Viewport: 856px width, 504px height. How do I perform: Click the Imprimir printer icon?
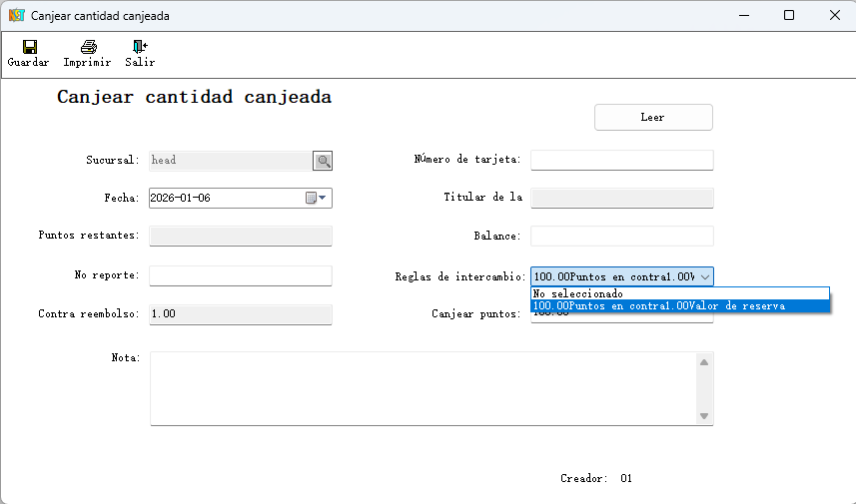coord(88,47)
